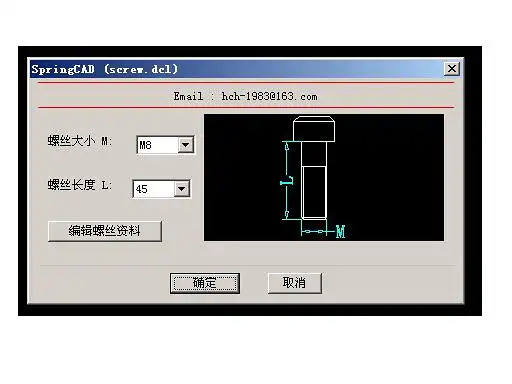Click the threaded lower section of the screw drawing
Viewport: 512px width, 384px height.
pyautogui.click(x=314, y=193)
